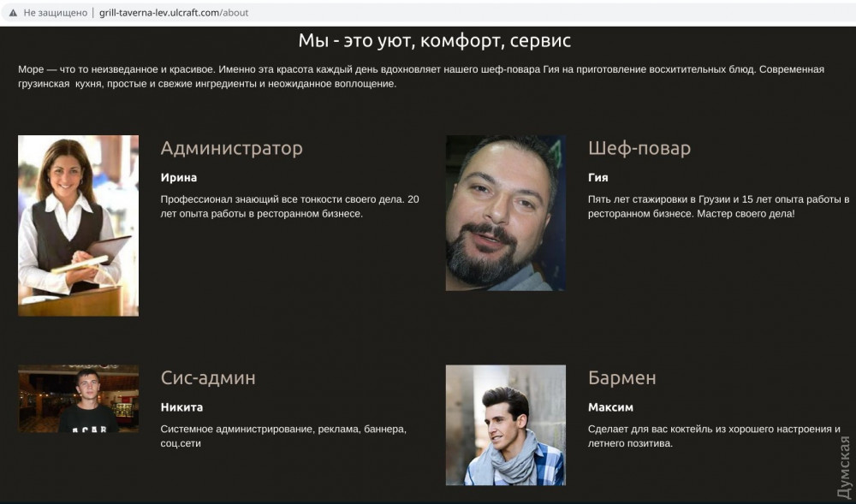Click the intro paragraph starting with "Море"

tap(420, 76)
